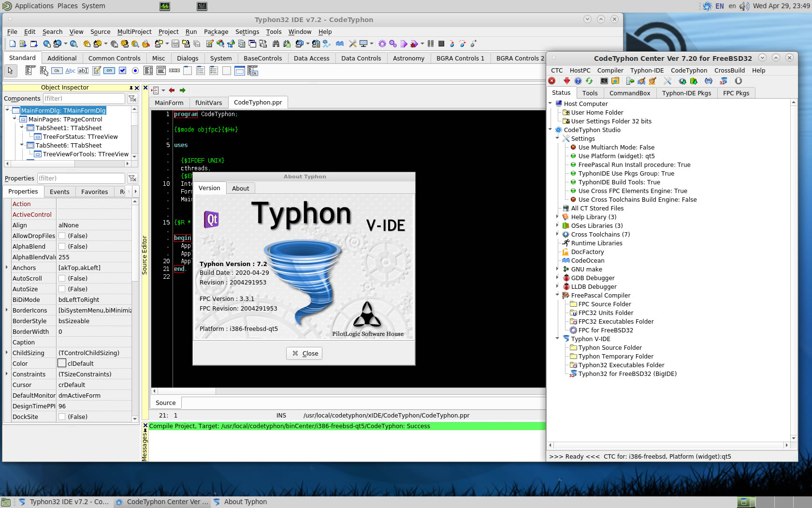Select the TLabel 'Abc' component icon
This screenshot has width=812, height=508.
coord(70,71)
